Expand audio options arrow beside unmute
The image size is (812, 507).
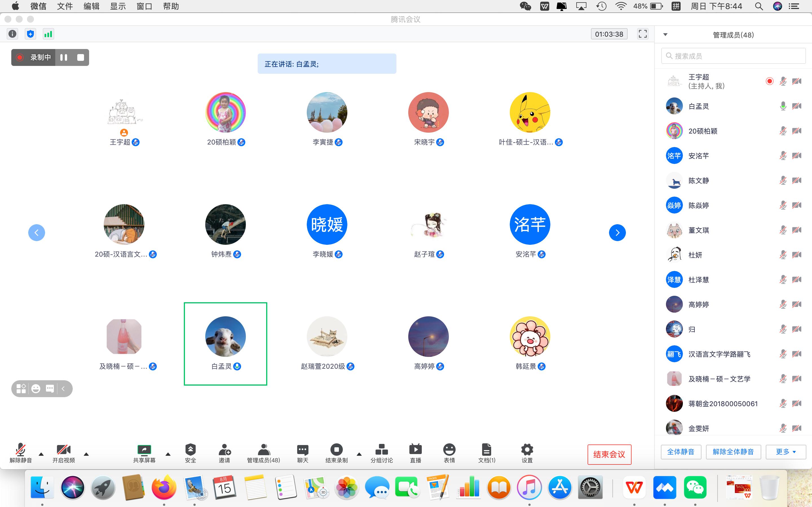[x=41, y=454]
